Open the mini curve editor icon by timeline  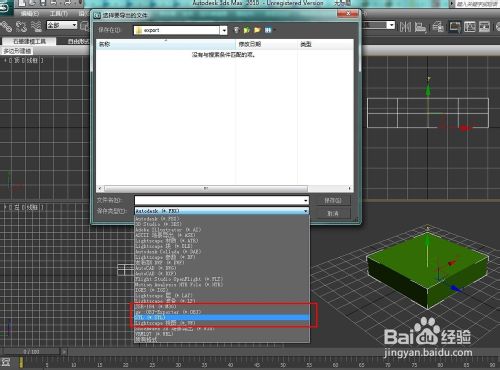[6, 362]
